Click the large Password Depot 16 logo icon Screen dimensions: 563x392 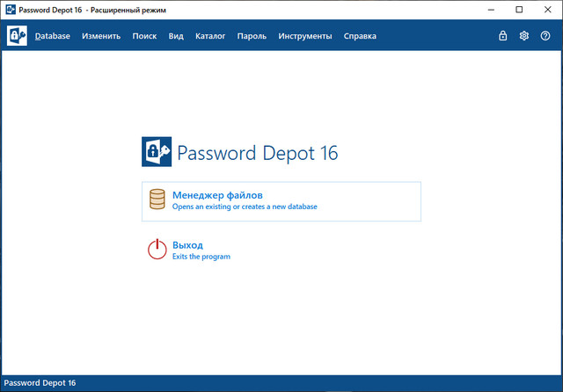coord(157,151)
